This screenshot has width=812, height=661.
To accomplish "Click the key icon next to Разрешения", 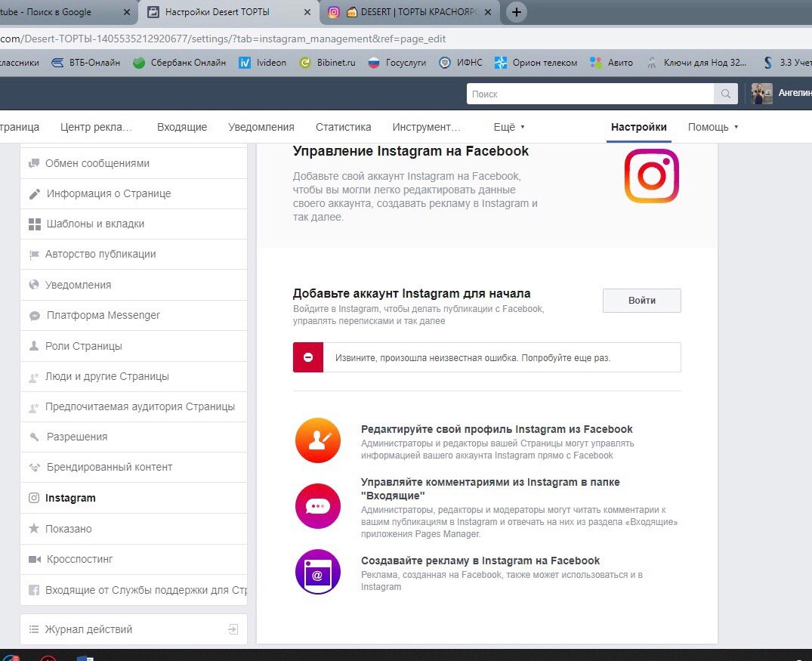I will (34, 437).
